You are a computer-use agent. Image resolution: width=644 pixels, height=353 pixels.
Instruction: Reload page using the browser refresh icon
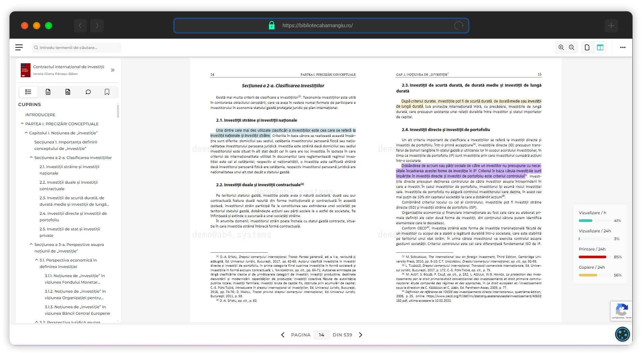tap(459, 26)
